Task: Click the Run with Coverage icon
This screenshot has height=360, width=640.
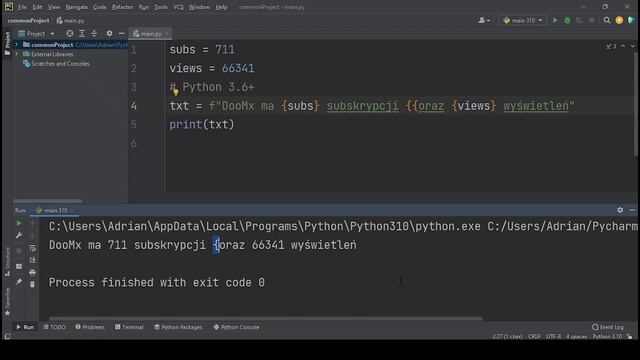Action: pos(579,20)
